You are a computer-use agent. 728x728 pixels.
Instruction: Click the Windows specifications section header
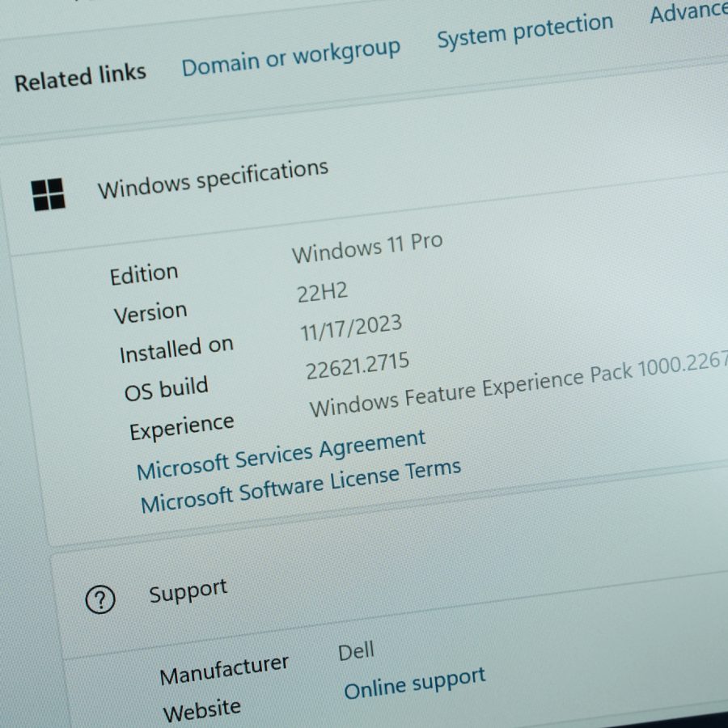(x=213, y=178)
